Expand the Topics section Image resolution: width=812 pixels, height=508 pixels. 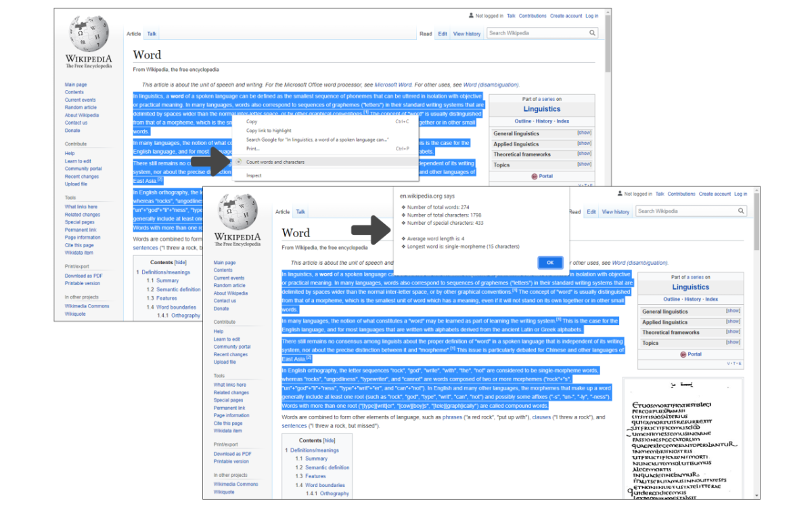(583, 164)
